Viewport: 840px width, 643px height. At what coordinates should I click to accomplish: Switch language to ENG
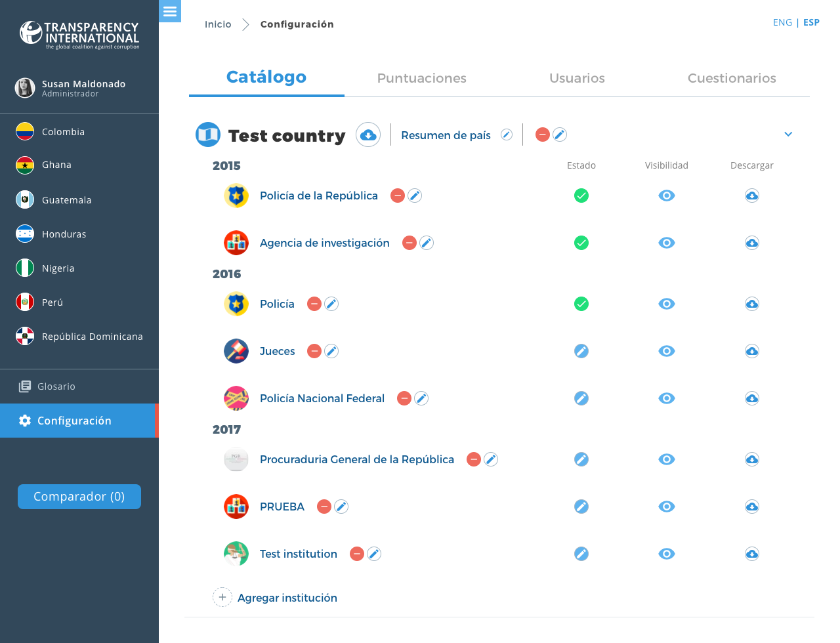tap(782, 22)
